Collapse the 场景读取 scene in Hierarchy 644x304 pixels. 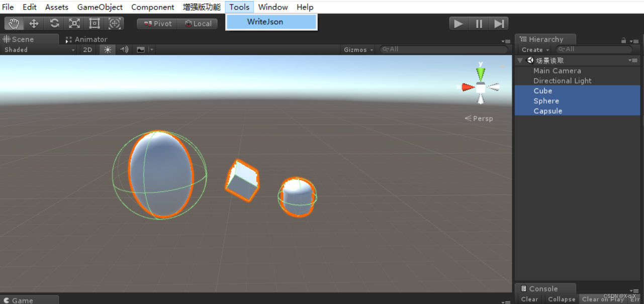pos(520,60)
